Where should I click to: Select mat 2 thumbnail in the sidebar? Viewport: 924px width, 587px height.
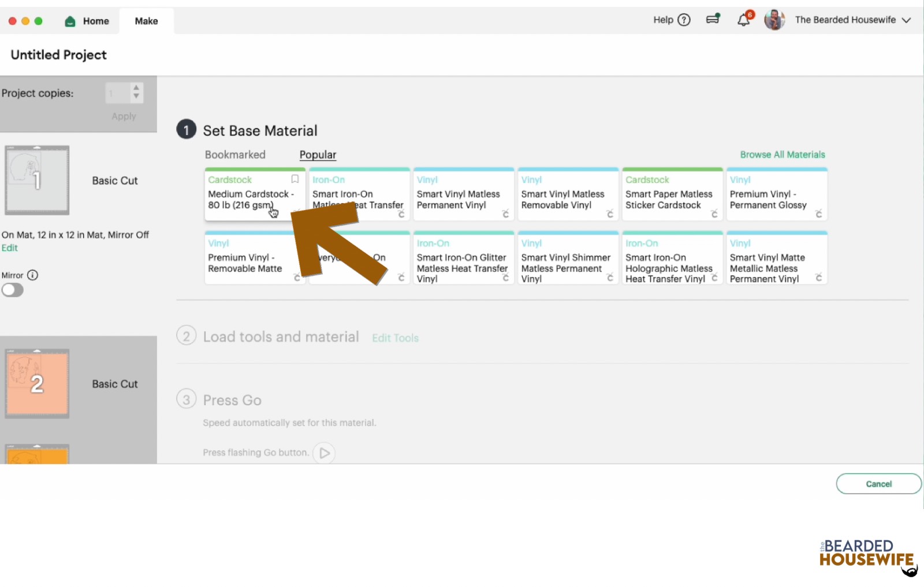pos(36,383)
